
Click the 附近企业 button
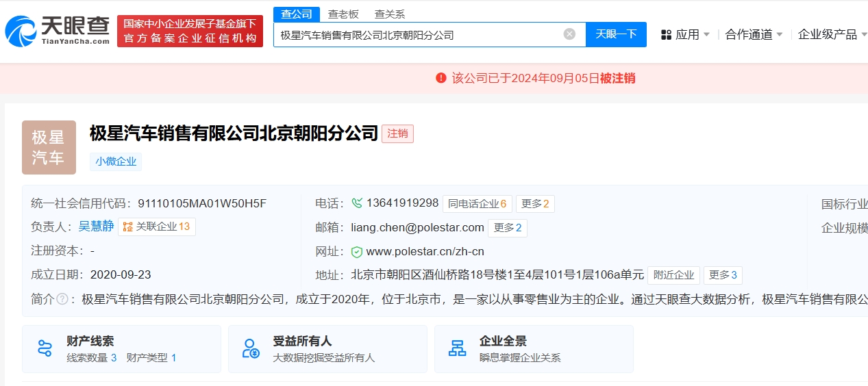tap(674, 275)
